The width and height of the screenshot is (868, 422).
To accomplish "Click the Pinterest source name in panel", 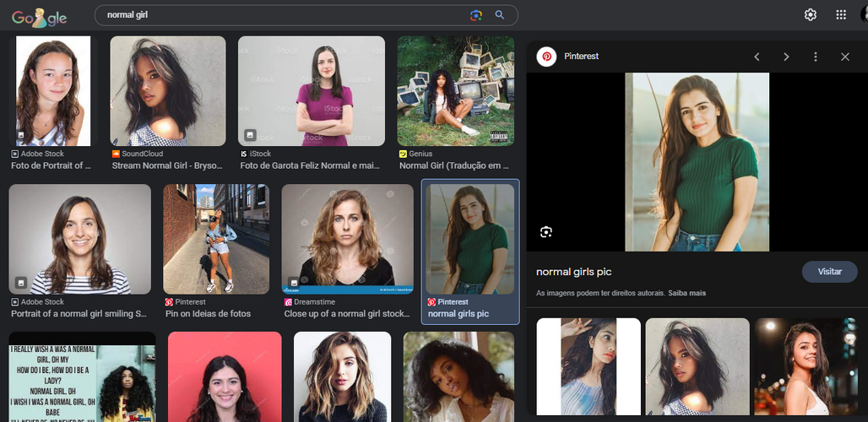I will [581, 57].
